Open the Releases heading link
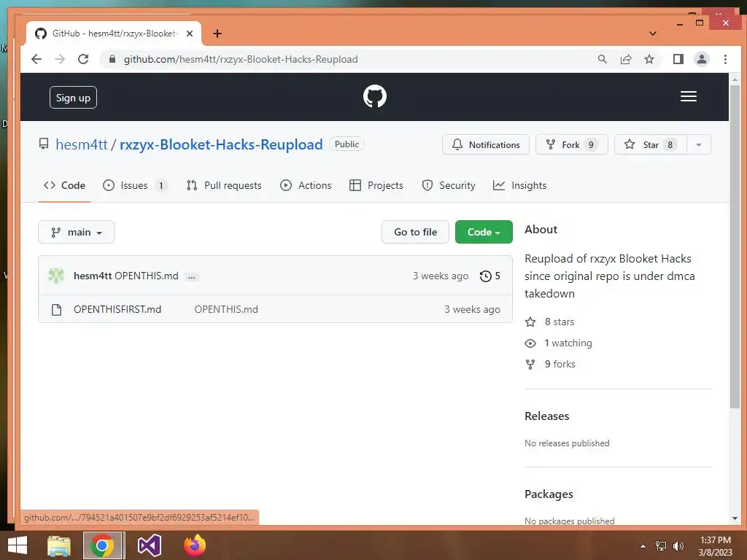 click(x=547, y=416)
